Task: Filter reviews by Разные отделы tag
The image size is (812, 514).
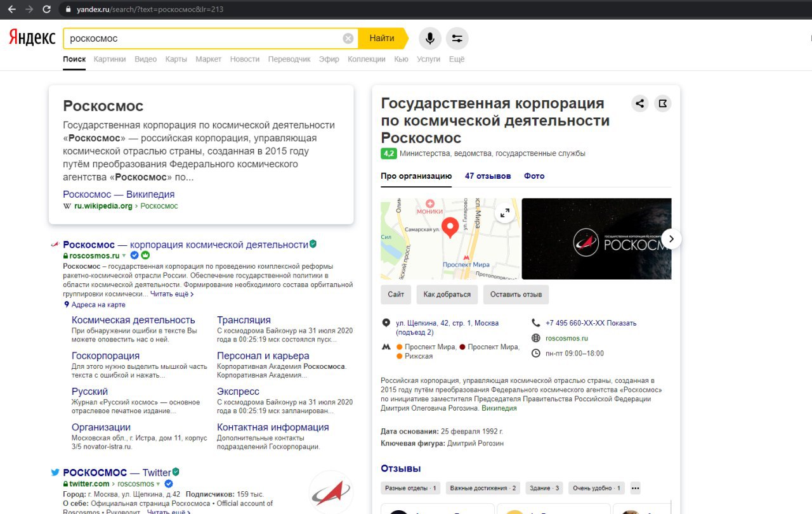Action: (x=411, y=488)
